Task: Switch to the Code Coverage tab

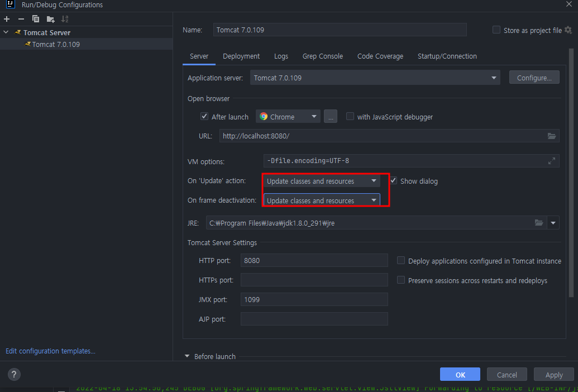Action: (x=380, y=56)
